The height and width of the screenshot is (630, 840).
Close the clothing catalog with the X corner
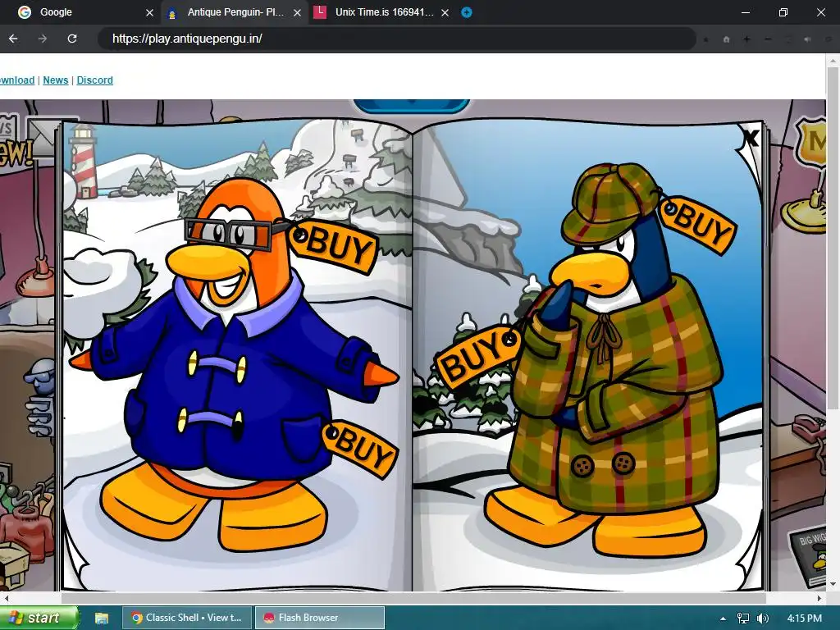click(751, 139)
